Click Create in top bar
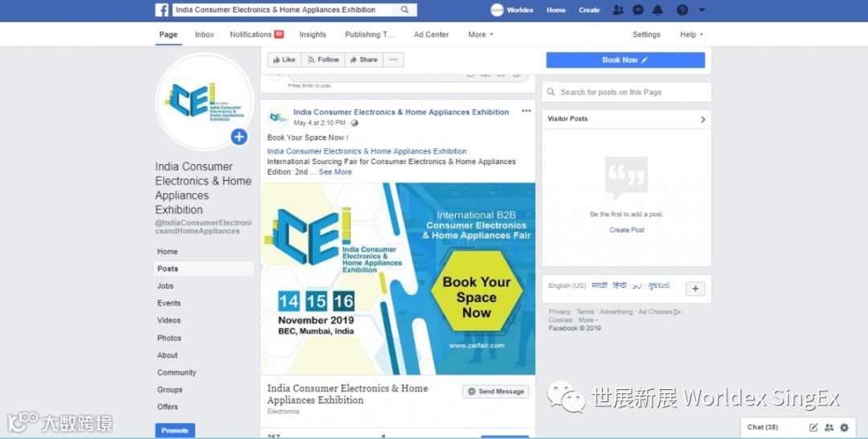Screen dimensions: 868x439 pyautogui.click(x=589, y=10)
